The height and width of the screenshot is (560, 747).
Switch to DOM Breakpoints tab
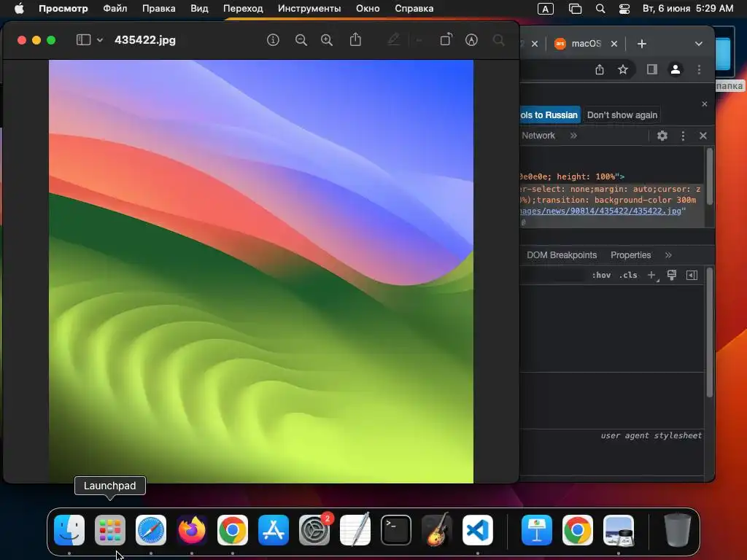coord(561,255)
